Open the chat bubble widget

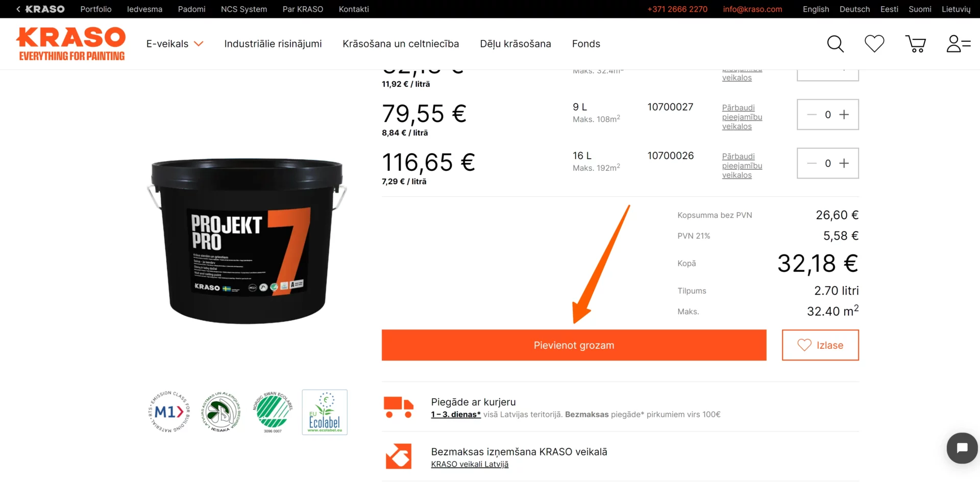point(962,448)
